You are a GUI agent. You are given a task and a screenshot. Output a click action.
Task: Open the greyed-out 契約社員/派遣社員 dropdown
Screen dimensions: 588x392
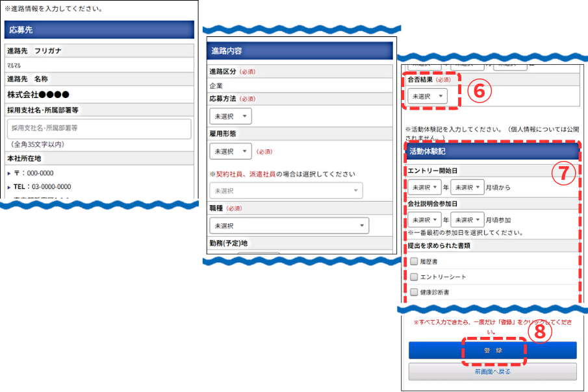click(x=286, y=191)
